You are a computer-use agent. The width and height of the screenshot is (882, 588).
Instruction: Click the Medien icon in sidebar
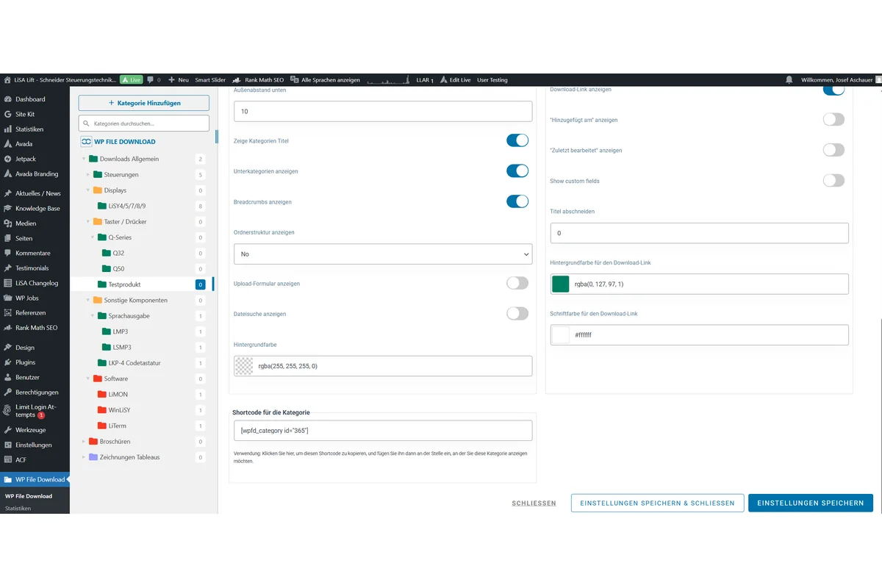[x=7, y=223]
